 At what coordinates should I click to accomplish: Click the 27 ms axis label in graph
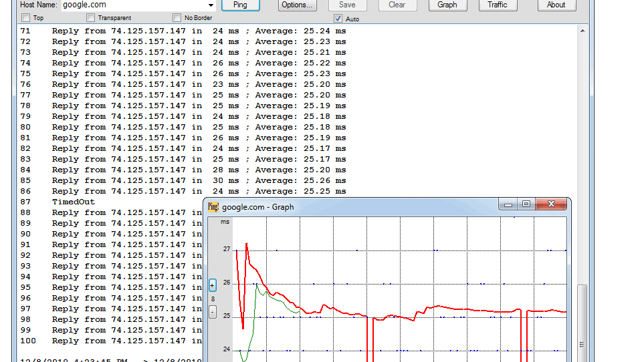[226, 249]
